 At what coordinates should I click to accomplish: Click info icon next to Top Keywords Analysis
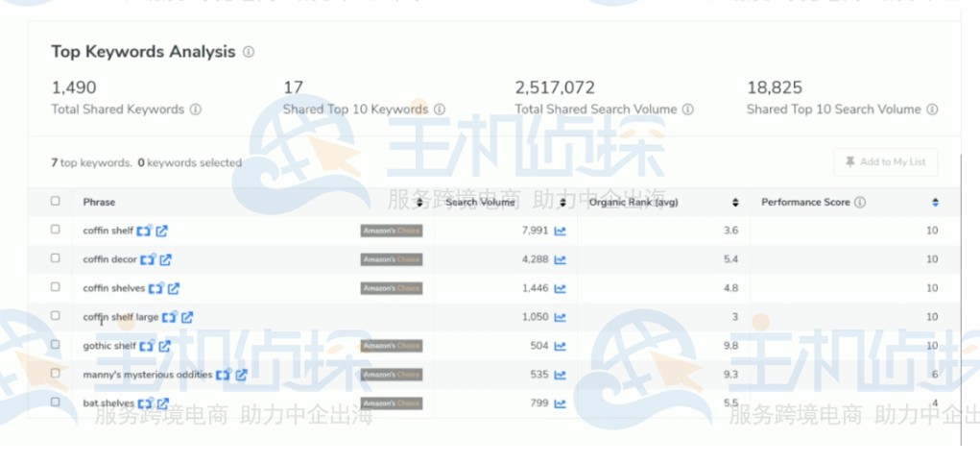[x=249, y=52]
